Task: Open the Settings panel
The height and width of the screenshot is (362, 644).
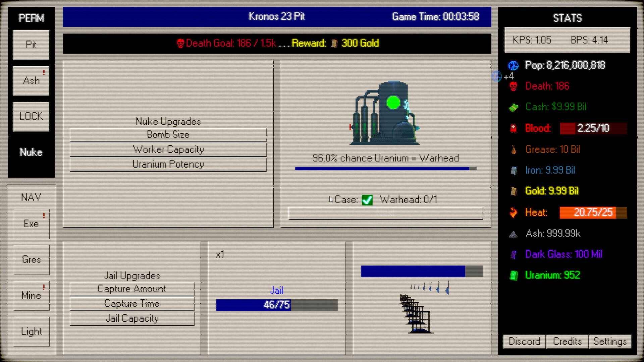Action: (610, 342)
